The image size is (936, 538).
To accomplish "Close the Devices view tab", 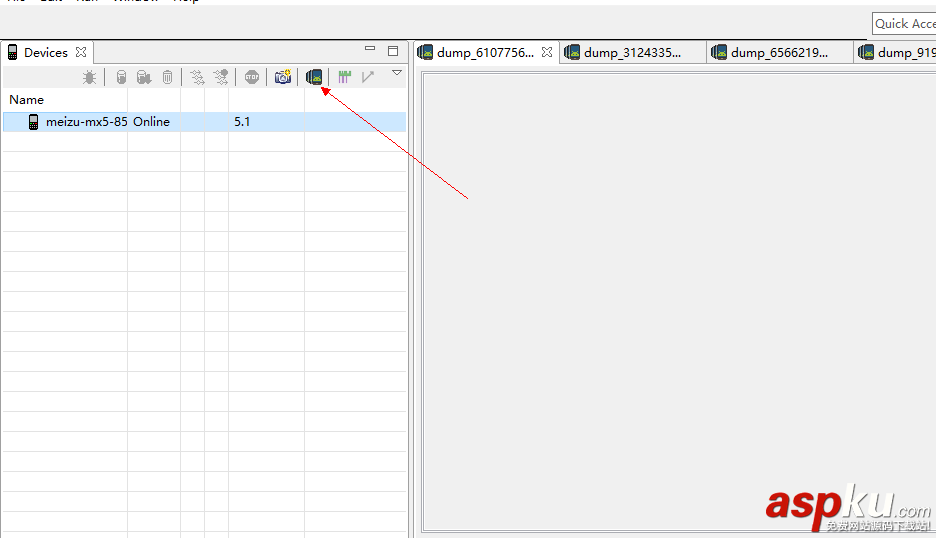I will click(x=81, y=52).
